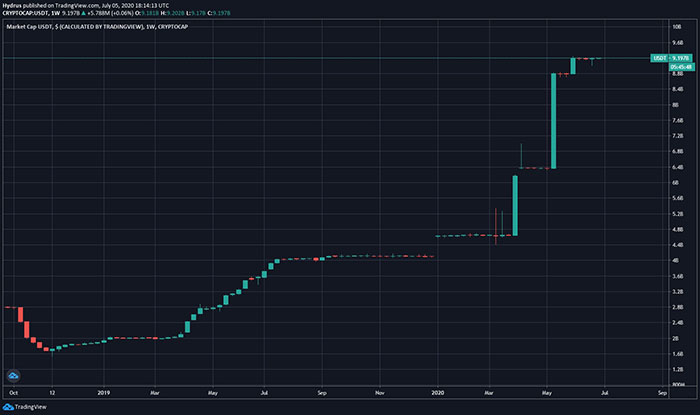Click the 4.4B price axis label
The height and width of the screenshot is (415, 700).
click(678, 245)
